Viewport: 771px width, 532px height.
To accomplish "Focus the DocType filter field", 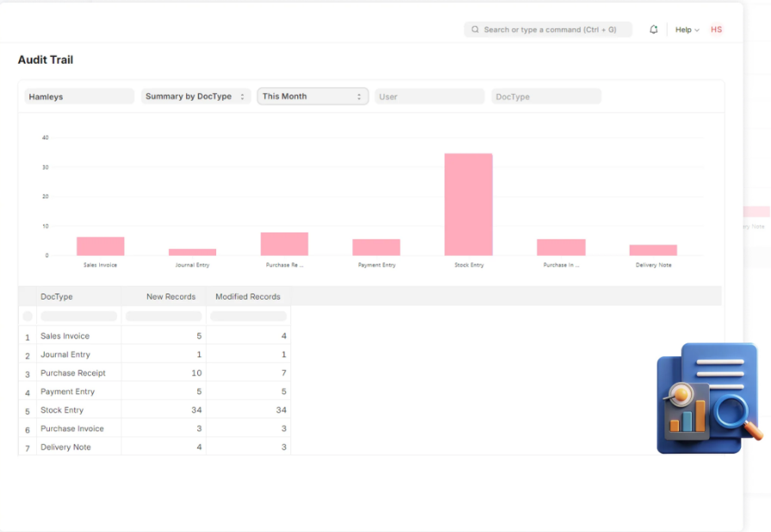I will click(545, 96).
